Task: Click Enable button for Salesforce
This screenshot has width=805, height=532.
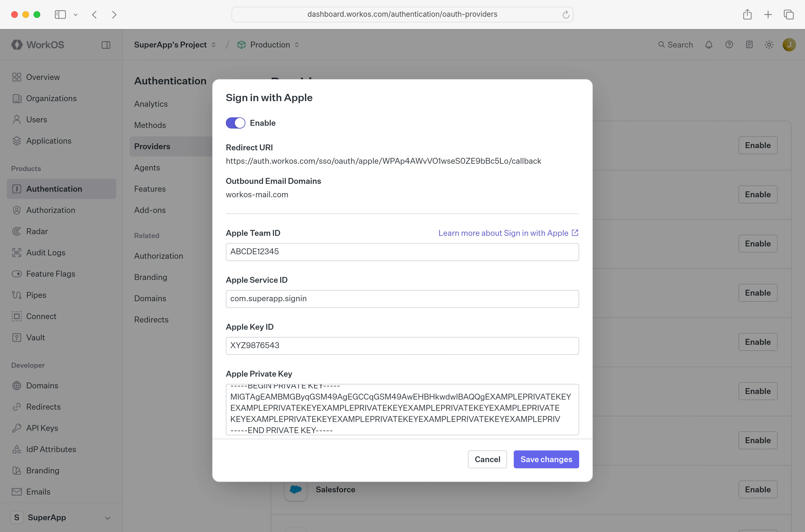Action: pos(757,489)
